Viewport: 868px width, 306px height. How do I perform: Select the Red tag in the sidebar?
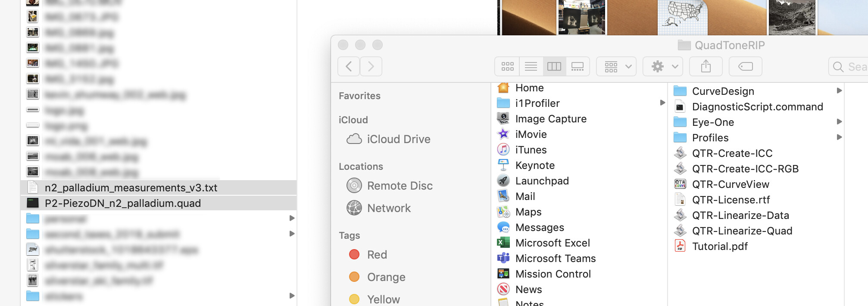click(x=377, y=255)
